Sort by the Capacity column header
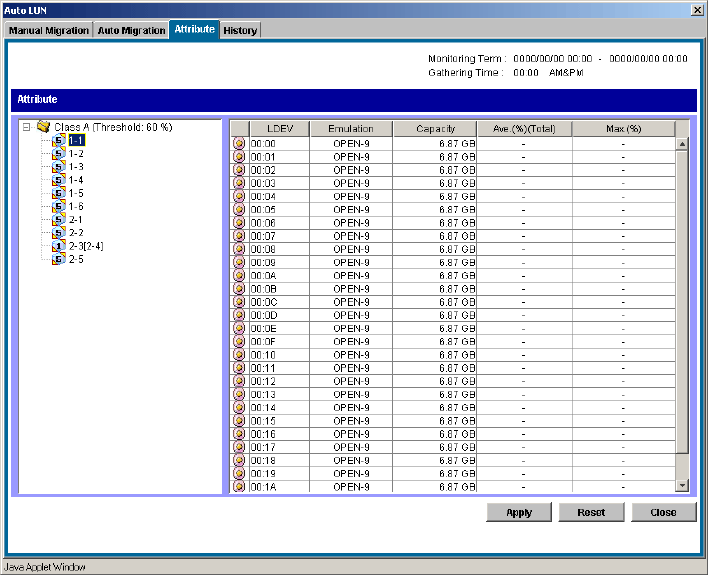Image resolution: width=708 pixels, height=575 pixels. coord(435,129)
